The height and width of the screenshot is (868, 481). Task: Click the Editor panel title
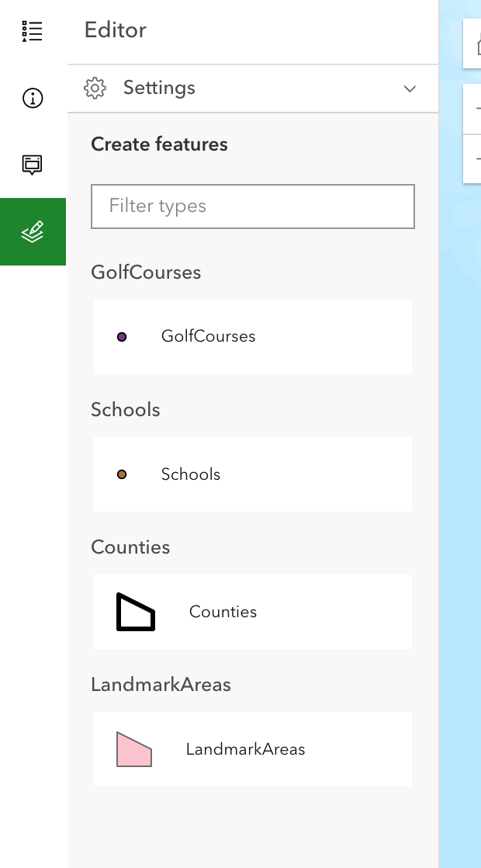tap(115, 31)
